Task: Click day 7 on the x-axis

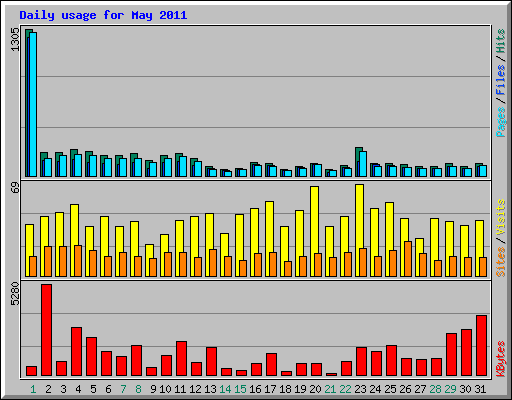Action: (123, 389)
